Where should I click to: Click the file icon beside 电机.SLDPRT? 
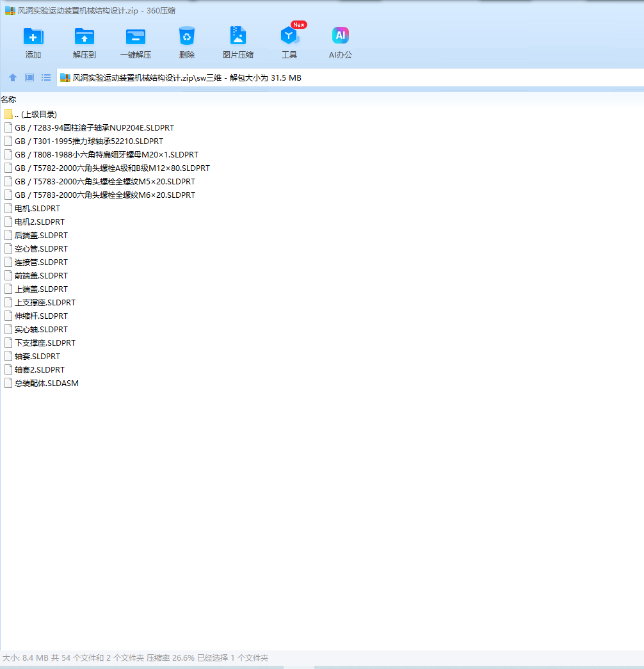click(x=8, y=208)
